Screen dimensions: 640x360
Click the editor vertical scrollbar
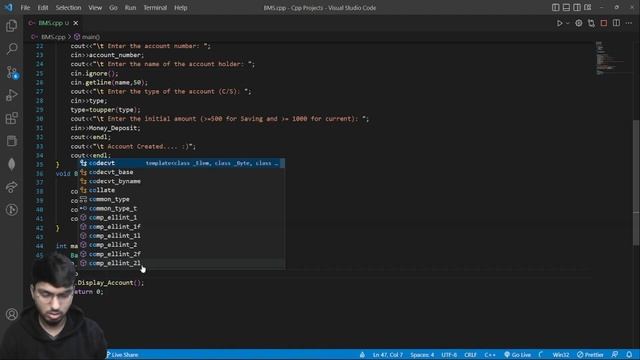pos(636,182)
